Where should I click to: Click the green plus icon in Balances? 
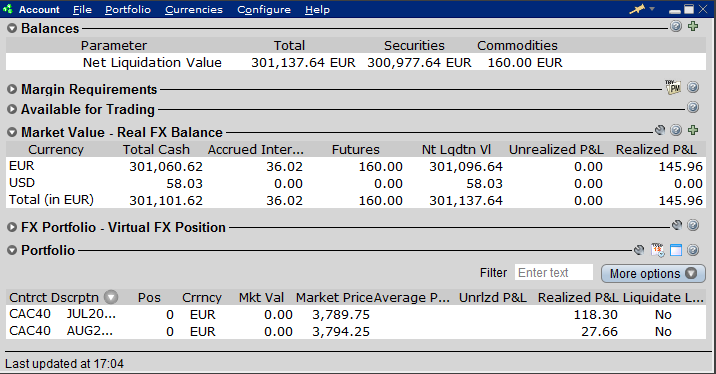[693, 26]
